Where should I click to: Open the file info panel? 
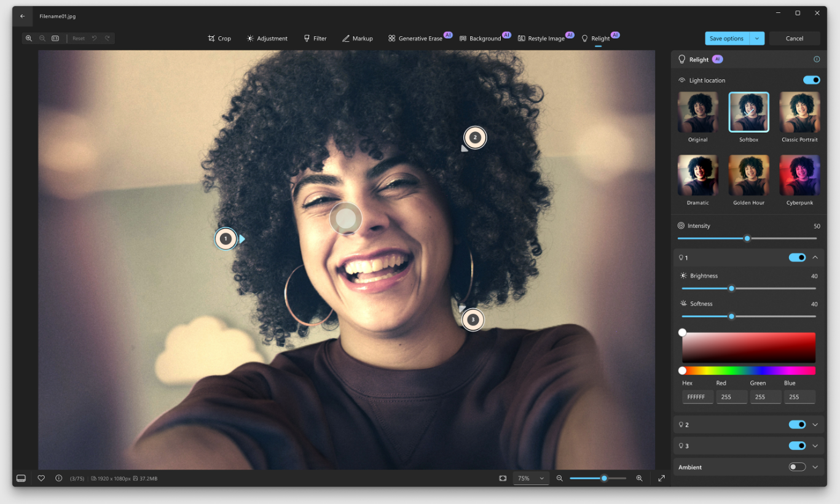point(58,478)
